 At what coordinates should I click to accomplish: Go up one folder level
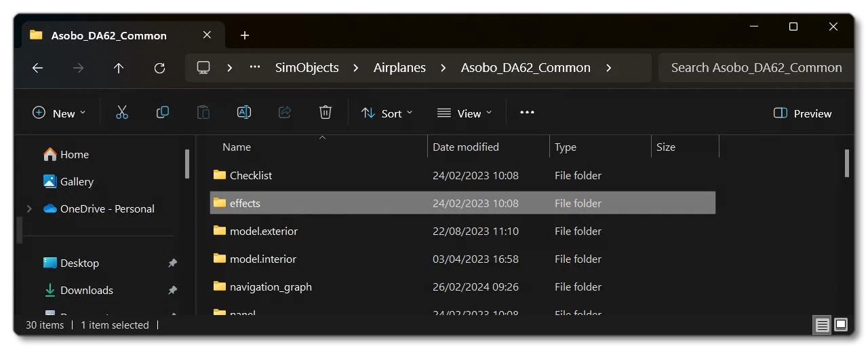point(119,68)
